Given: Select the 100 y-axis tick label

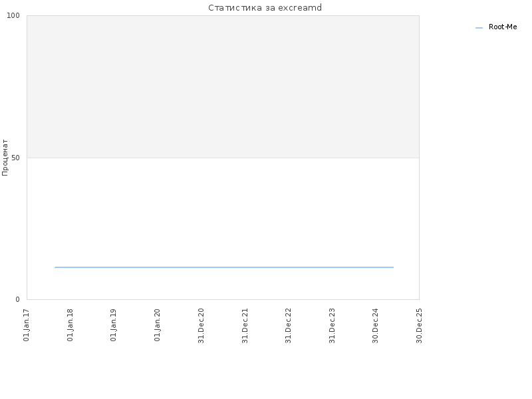Looking at the screenshot, I should tap(13, 15).
